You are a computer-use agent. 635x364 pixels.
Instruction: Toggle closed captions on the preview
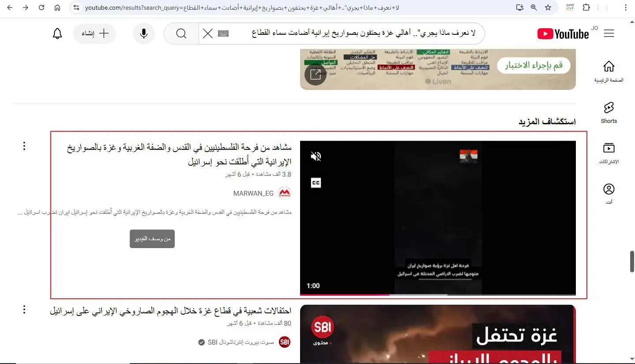pyautogui.click(x=316, y=182)
